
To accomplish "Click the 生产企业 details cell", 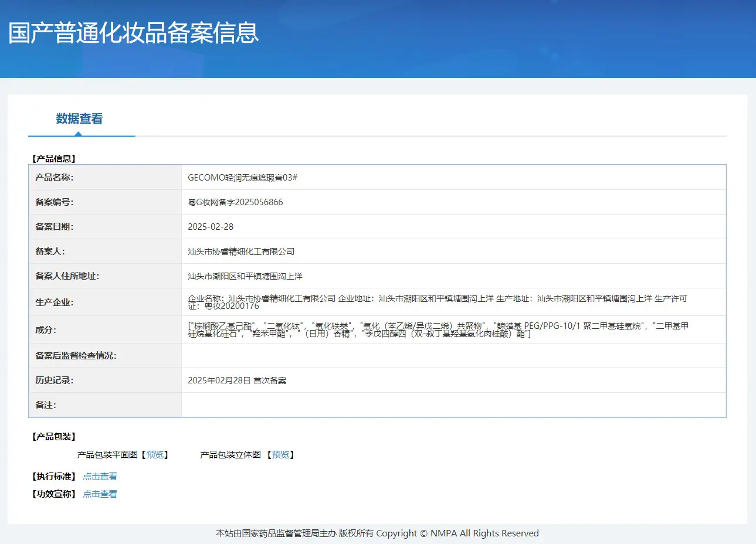I will (x=453, y=302).
